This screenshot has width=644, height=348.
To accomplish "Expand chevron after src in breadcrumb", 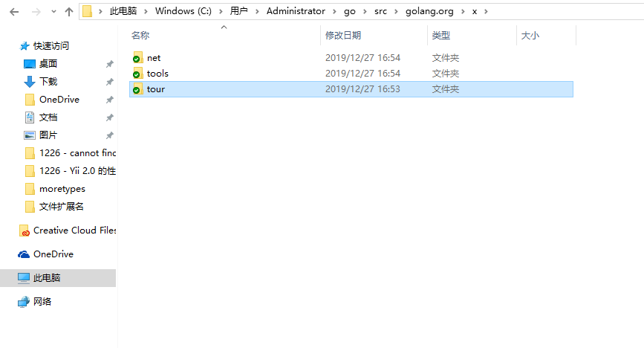I will [x=396, y=11].
